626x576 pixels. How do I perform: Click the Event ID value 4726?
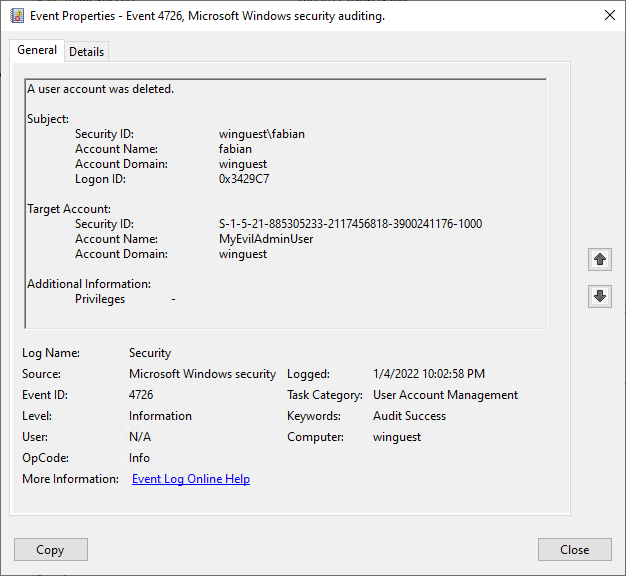[x=141, y=395]
